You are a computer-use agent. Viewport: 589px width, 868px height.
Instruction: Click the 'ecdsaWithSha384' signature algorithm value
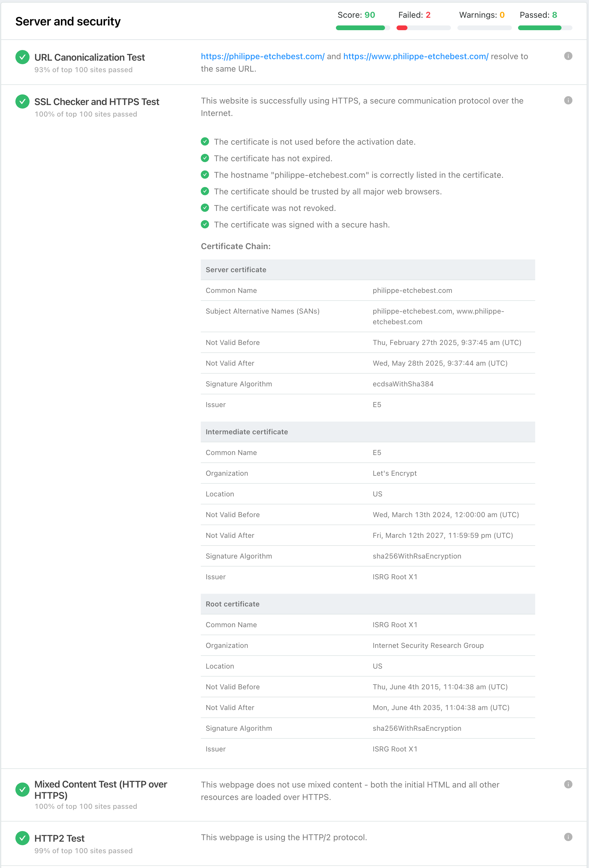pyautogui.click(x=403, y=384)
